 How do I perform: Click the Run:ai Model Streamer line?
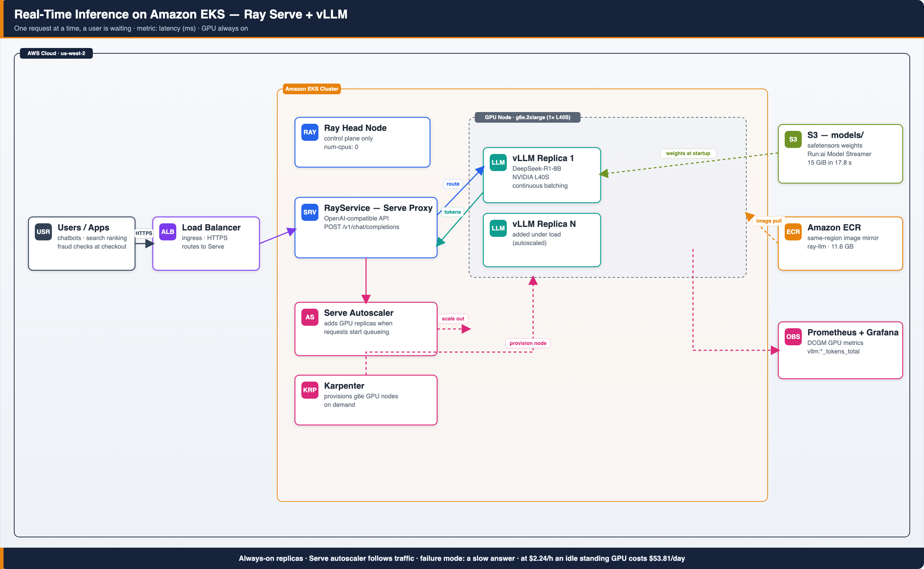839,154
